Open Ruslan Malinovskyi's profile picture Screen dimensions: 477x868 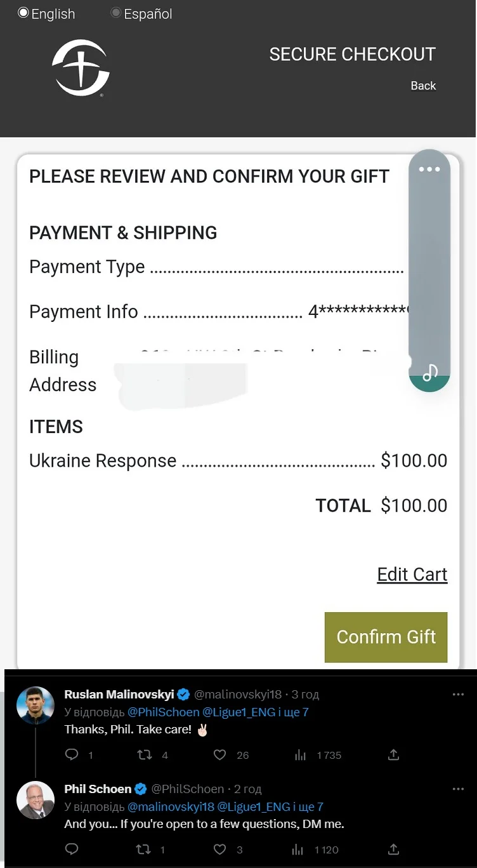pyautogui.click(x=36, y=705)
